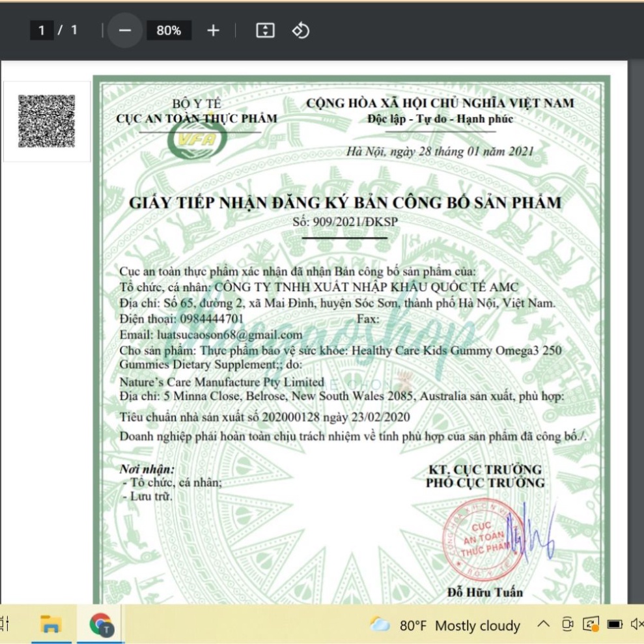Click the Task View icon on taskbar

tap(4, 625)
